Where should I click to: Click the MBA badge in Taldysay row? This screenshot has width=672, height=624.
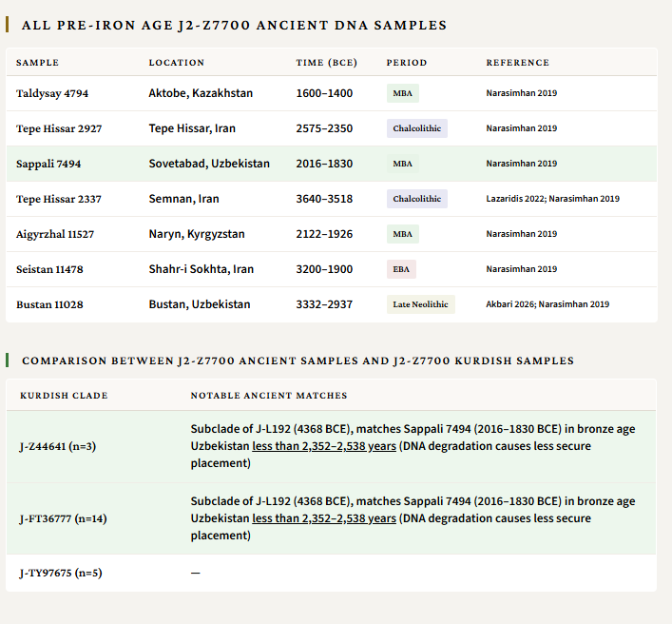[403, 93]
